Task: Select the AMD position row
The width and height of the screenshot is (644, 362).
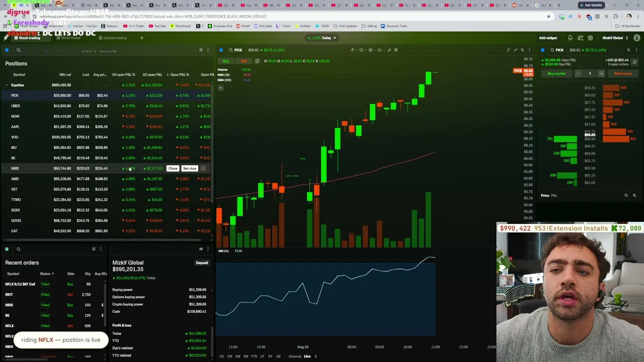Action: point(107,179)
